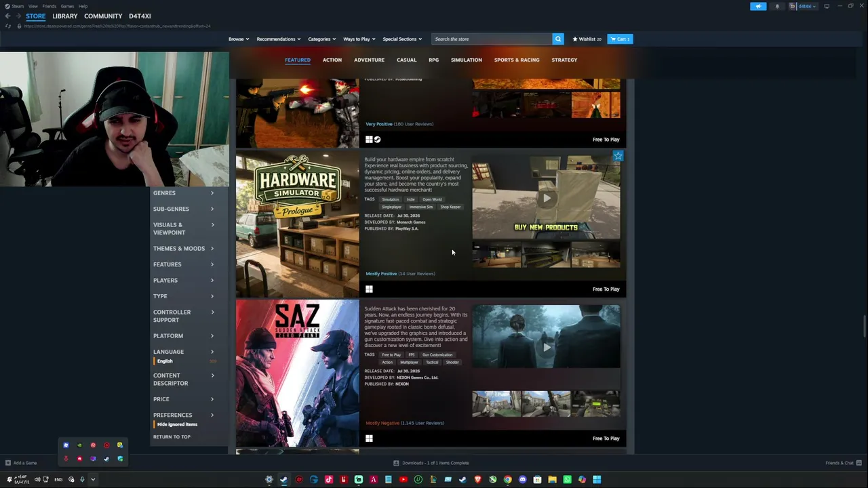Open the Simulation tag on Hardware Simulator
This screenshot has height=488, width=868.
point(391,200)
